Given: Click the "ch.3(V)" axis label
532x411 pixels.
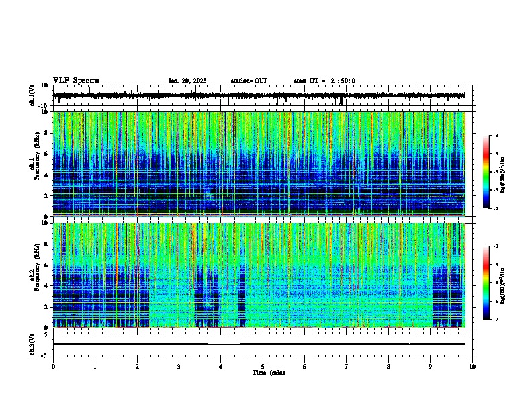Looking at the screenshot, I should [x=32, y=345].
